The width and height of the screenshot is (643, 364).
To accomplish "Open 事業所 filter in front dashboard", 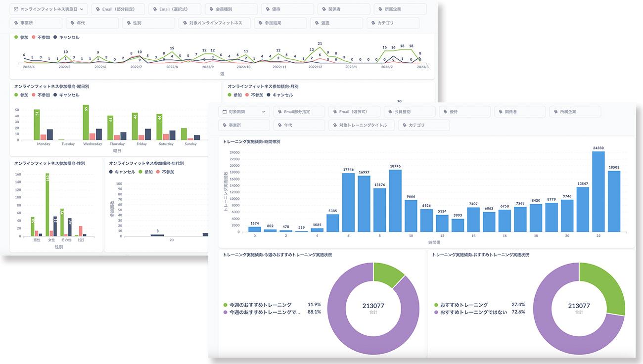I will 244,125.
